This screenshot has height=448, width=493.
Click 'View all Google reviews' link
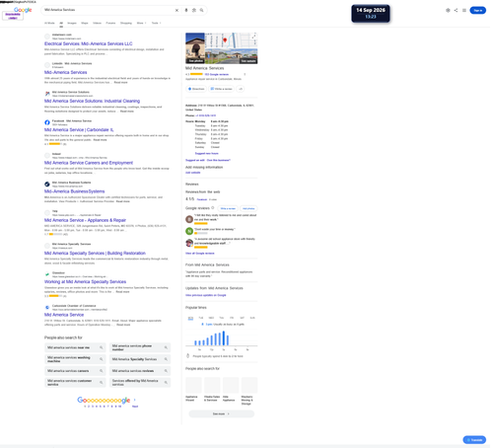click(x=200, y=254)
